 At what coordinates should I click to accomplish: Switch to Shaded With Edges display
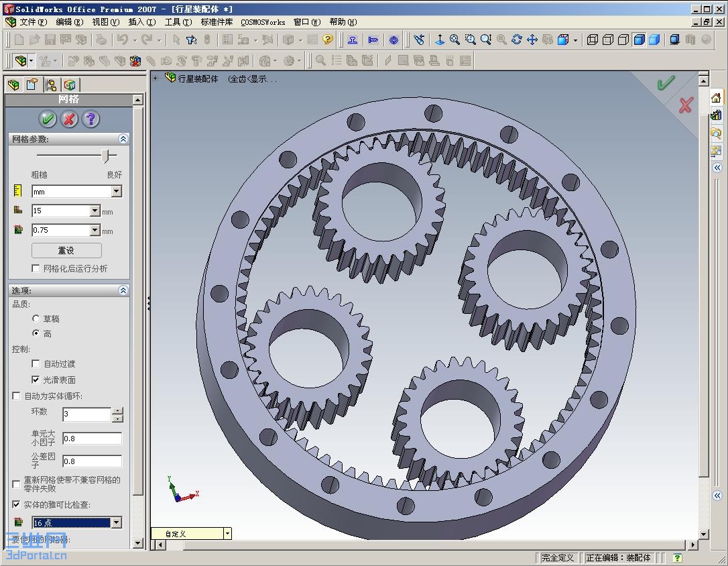point(639,40)
